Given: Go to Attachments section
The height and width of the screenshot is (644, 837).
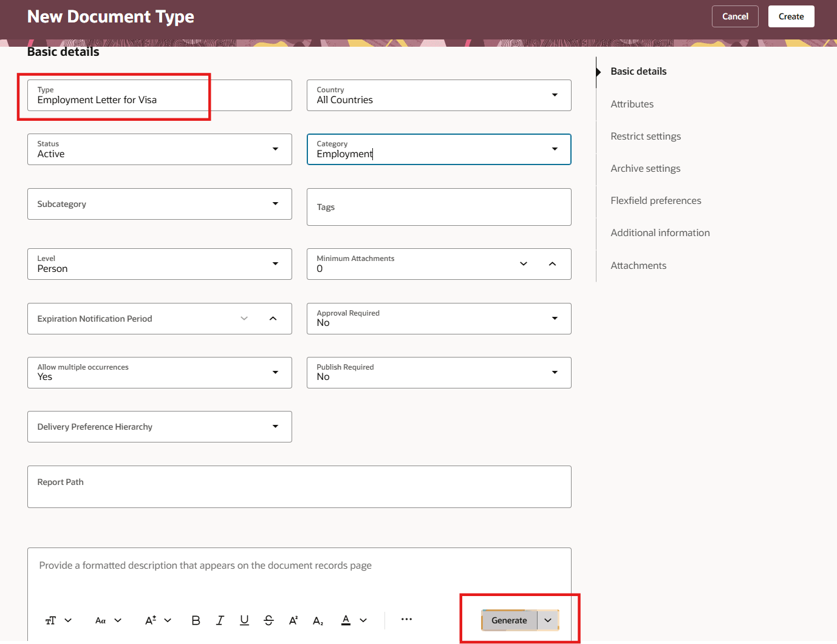Looking at the screenshot, I should coord(638,266).
